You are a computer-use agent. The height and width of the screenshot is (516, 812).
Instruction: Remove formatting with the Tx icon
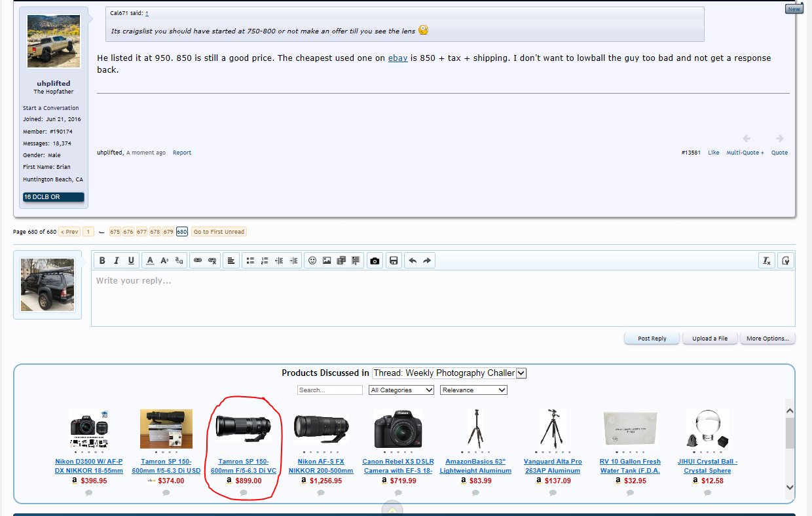[x=766, y=261]
